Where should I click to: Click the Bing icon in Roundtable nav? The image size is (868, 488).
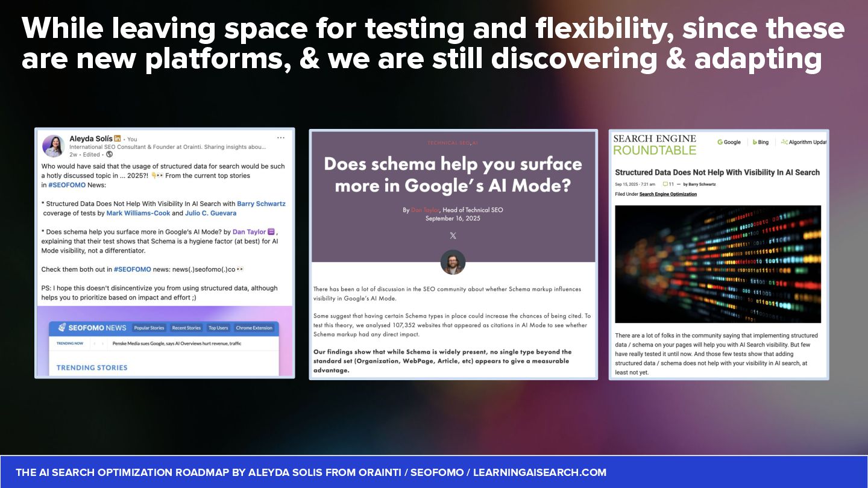[754, 142]
